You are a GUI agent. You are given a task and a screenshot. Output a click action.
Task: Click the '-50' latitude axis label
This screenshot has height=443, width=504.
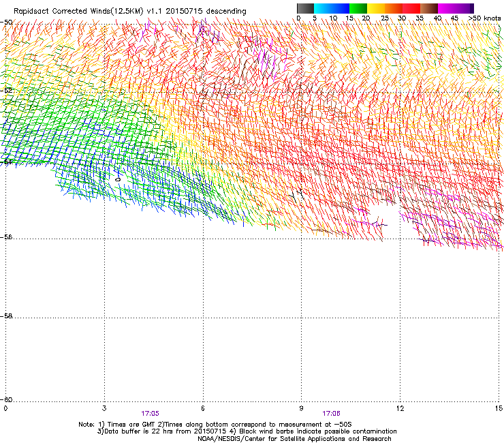tap(6, 22)
